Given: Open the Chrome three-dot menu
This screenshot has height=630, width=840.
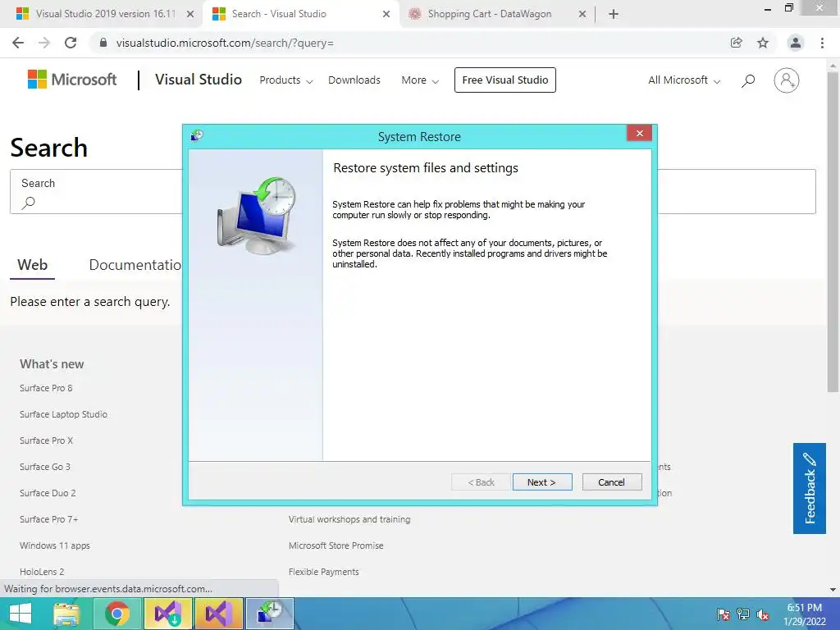Looking at the screenshot, I should (822, 43).
